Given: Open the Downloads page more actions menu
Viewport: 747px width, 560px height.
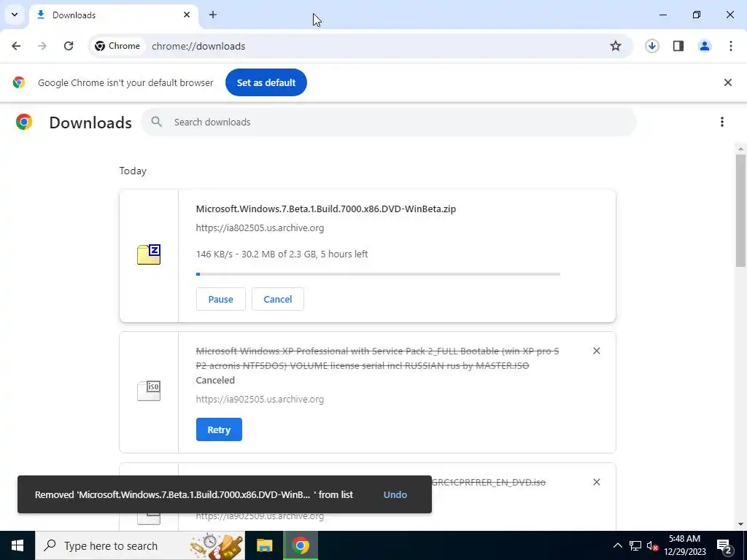Looking at the screenshot, I should 722,122.
